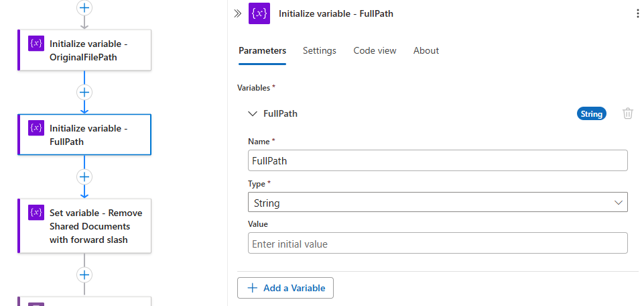Click the Name field containing FullPath
Viewport: 644px width, 306px height.
pos(437,160)
